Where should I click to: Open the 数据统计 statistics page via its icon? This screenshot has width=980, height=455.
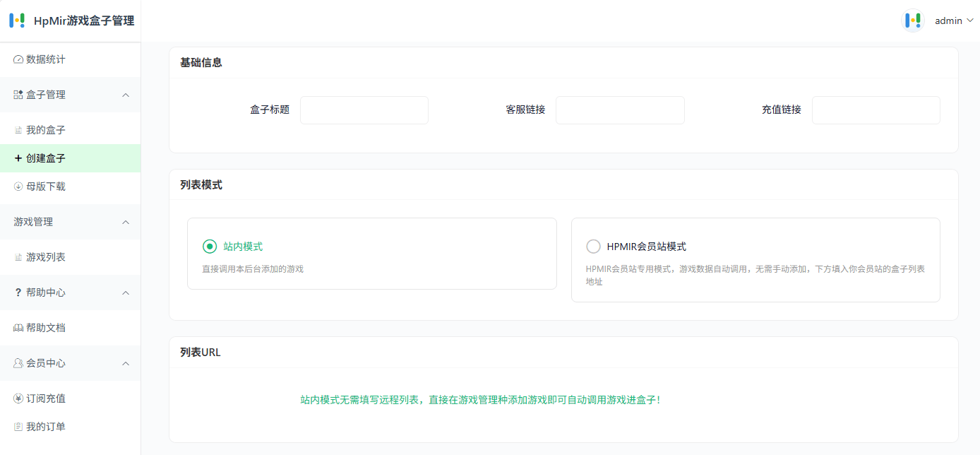pos(18,59)
